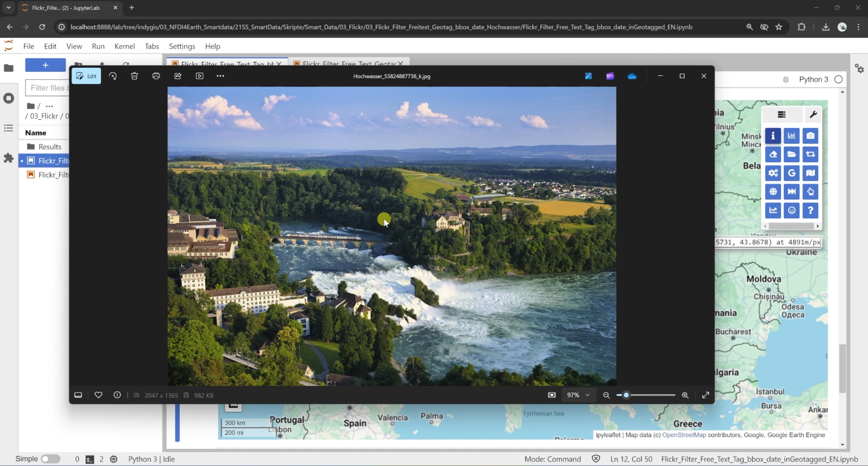This screenshot has width=868, height=466.
Task: Click the geemap eraser tool icon
Action: [x=773, y=154]
